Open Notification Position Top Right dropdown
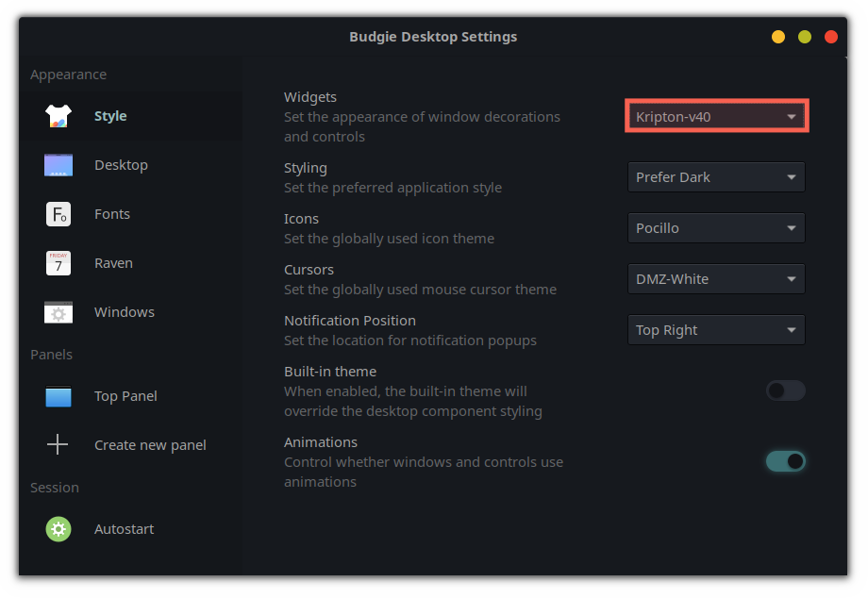 pyautogui.click(x=716, y=330)
